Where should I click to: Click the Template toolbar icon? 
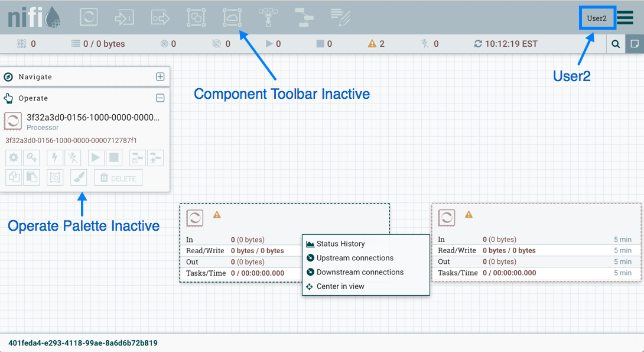(x=304, y=17)
